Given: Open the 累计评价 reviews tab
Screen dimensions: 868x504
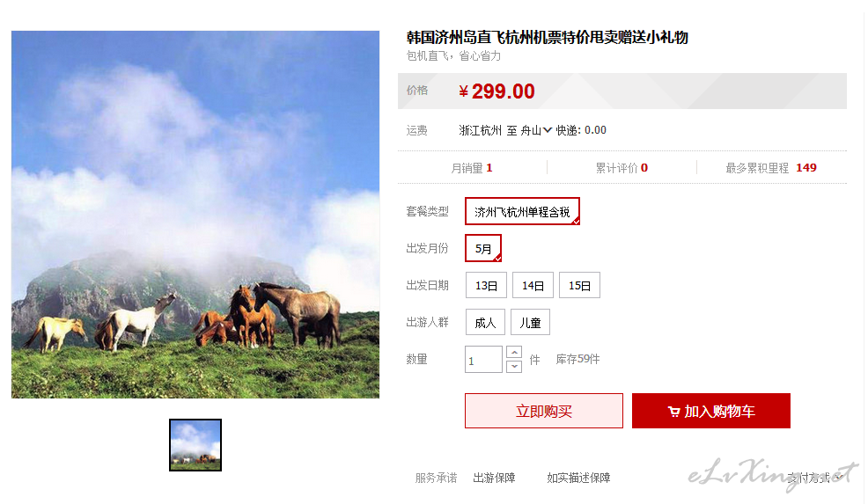Looking at the screenshot, I should (622, 168).
